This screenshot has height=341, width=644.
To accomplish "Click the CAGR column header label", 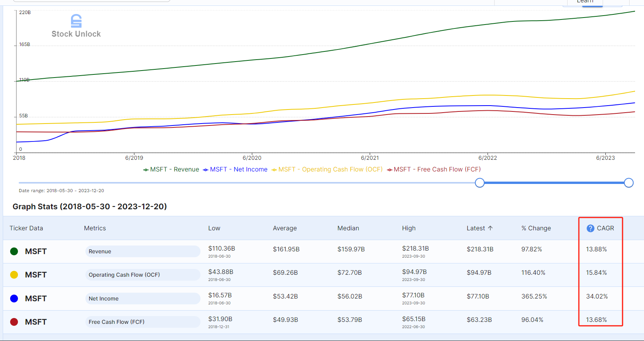I will [605, 228].
